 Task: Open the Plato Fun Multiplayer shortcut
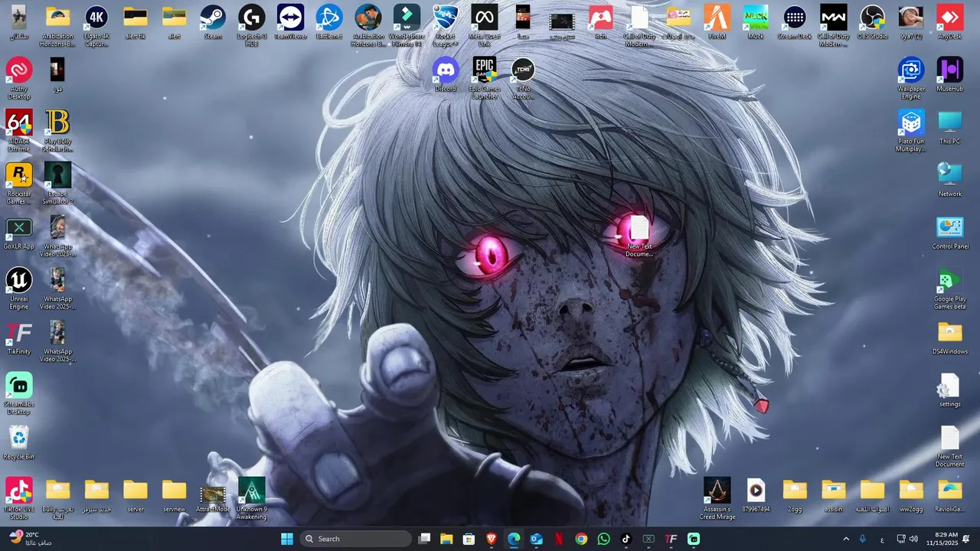pos(911,131)
